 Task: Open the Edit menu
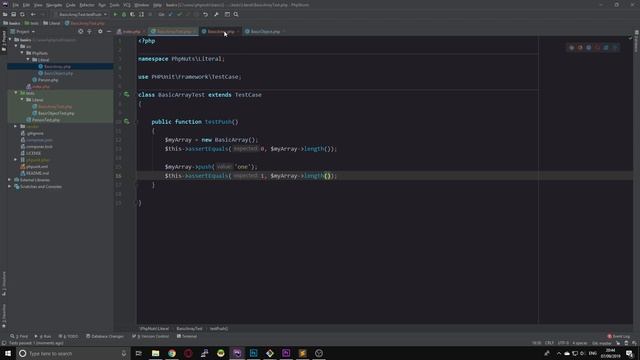click(26, 5)
